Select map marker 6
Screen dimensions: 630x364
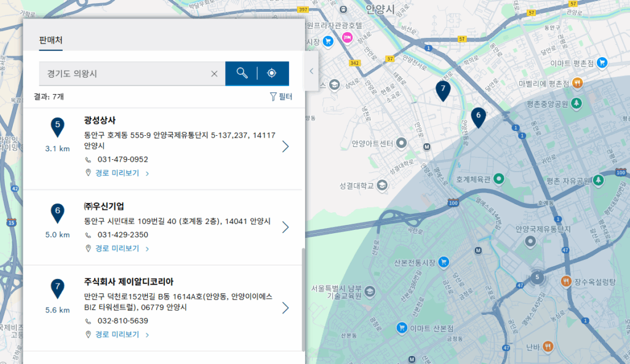pos(478,117)
